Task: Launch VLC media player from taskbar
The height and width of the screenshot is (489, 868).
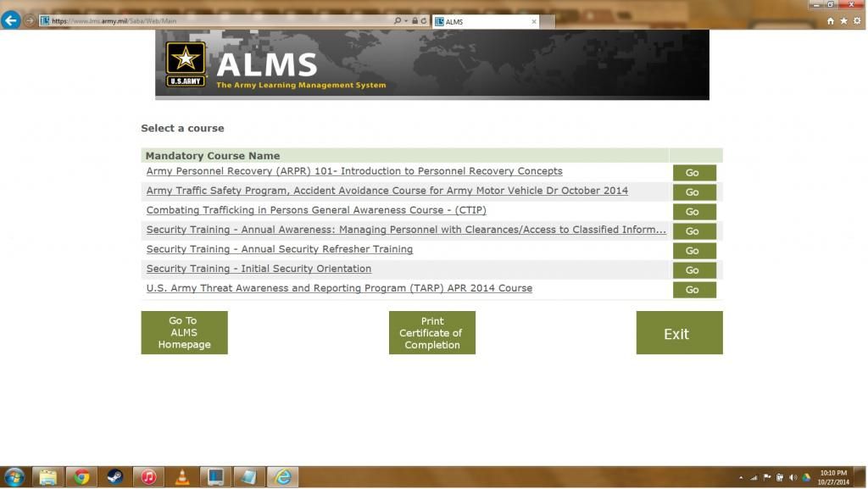Action: click(x=181, y=477)
